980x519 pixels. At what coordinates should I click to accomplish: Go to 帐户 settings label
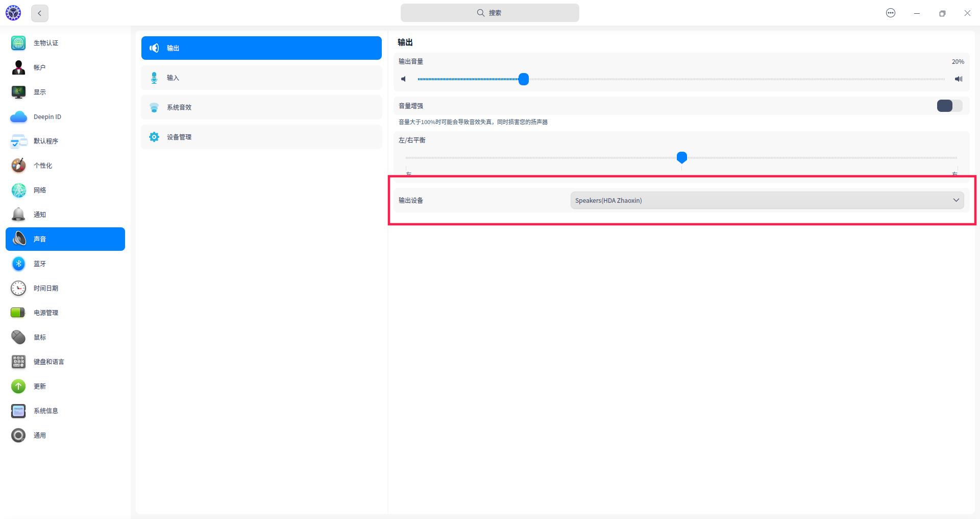pyautogui.click(x=40, y=67)
